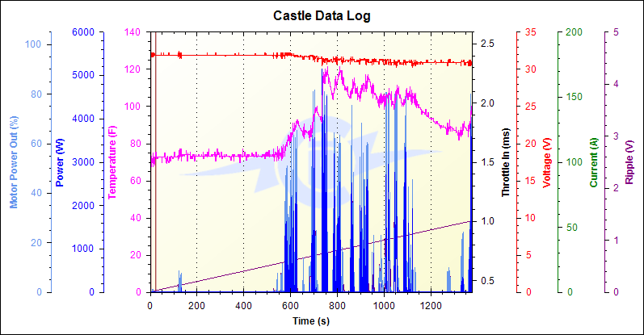This screenshot has width=644, height=335.
Task: Select the Motor Power Out (%) axis label
Action: coord(14,161)
